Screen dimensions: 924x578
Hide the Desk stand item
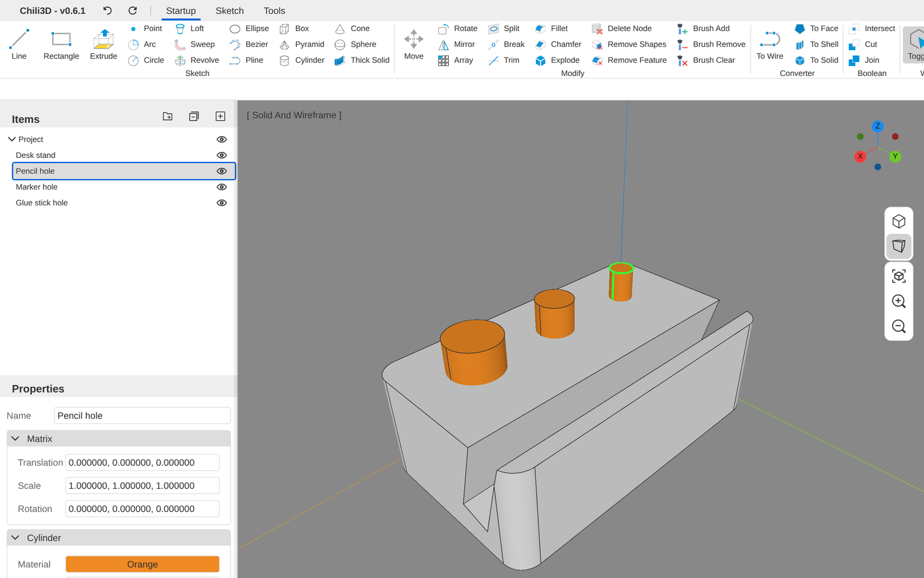(222, 155)
